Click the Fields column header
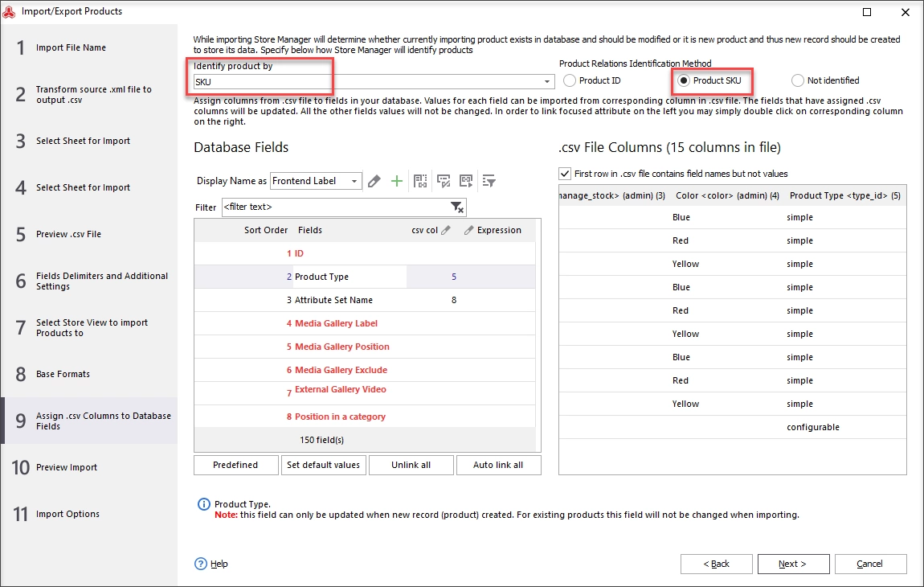This screenshot has width=924, height=587. (x=310, y=230)
